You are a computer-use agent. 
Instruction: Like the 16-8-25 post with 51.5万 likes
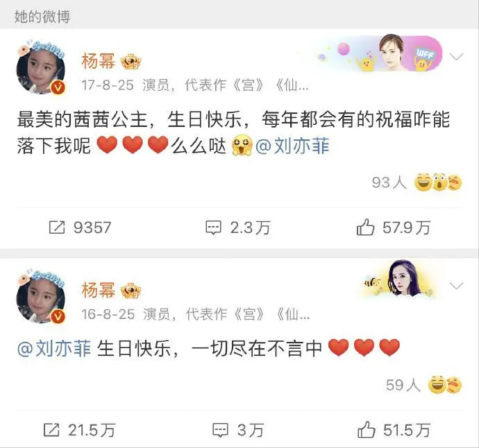pyautogui.click(x=366, y=430)
